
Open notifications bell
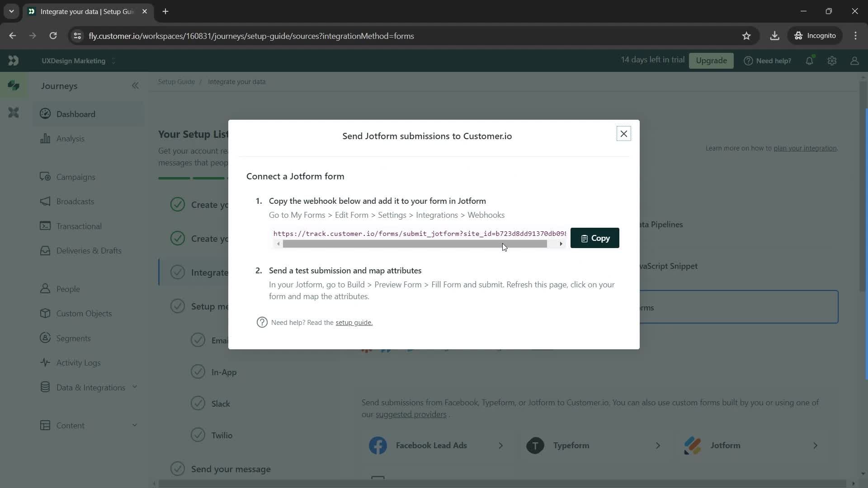pos(809,61)
